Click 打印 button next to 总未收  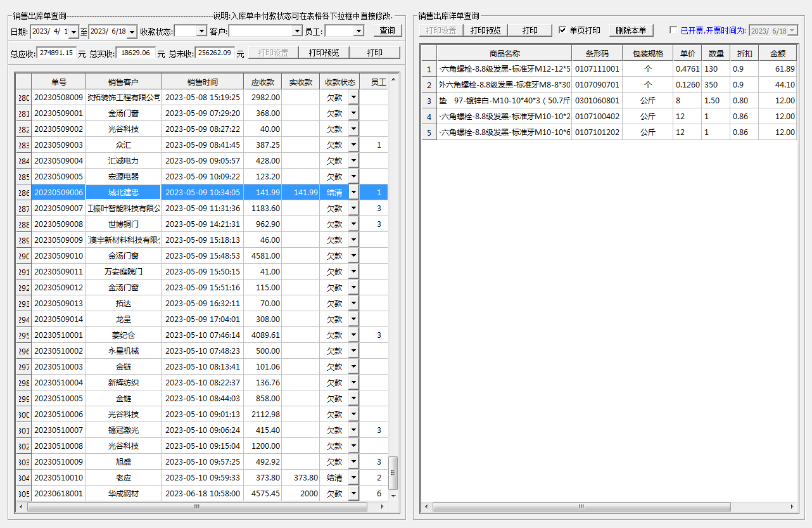[375, 53]
